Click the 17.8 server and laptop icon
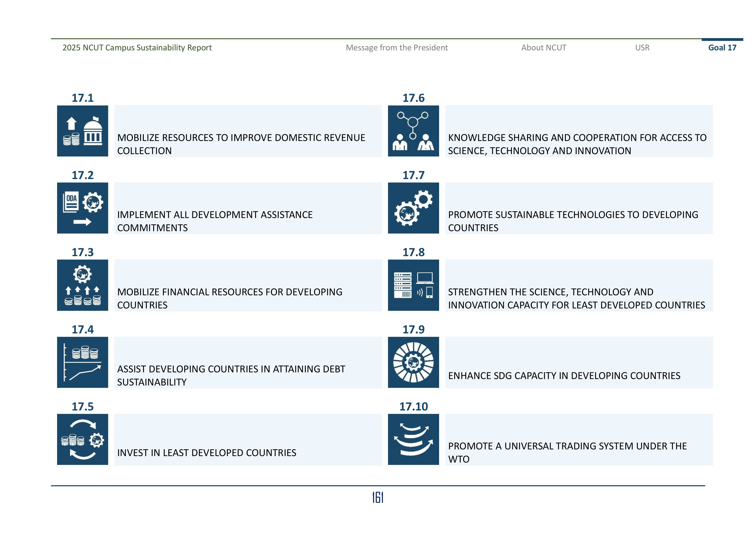The image size is (756, 534). click(413, 285)
